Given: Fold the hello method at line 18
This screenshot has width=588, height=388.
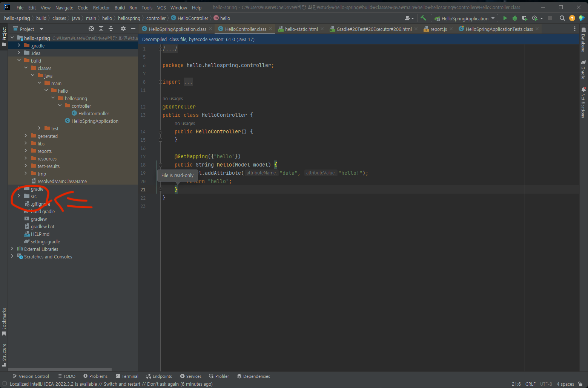Looking at the screenshot, I should 160,165.
